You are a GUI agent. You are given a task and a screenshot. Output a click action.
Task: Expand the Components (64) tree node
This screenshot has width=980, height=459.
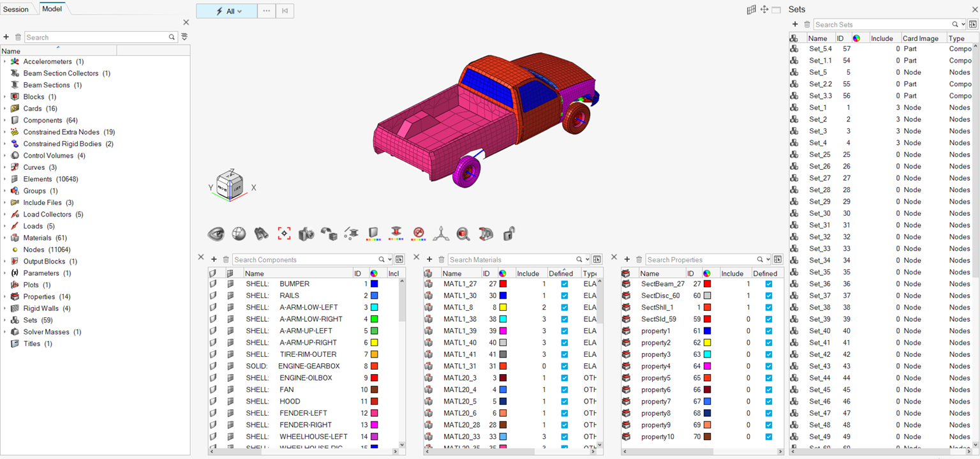click(4, 120)
